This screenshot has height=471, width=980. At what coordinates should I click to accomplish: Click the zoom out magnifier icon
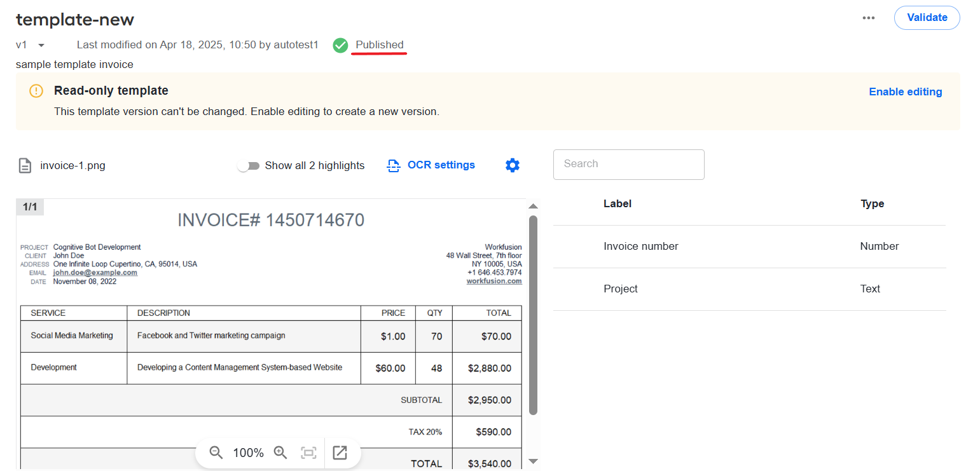(216, 453)
